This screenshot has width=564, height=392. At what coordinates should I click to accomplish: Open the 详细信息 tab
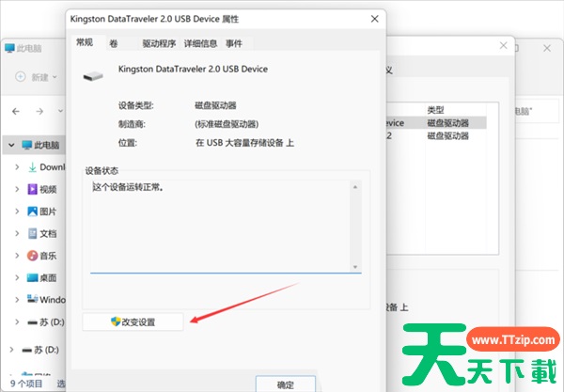pos(200,44)
